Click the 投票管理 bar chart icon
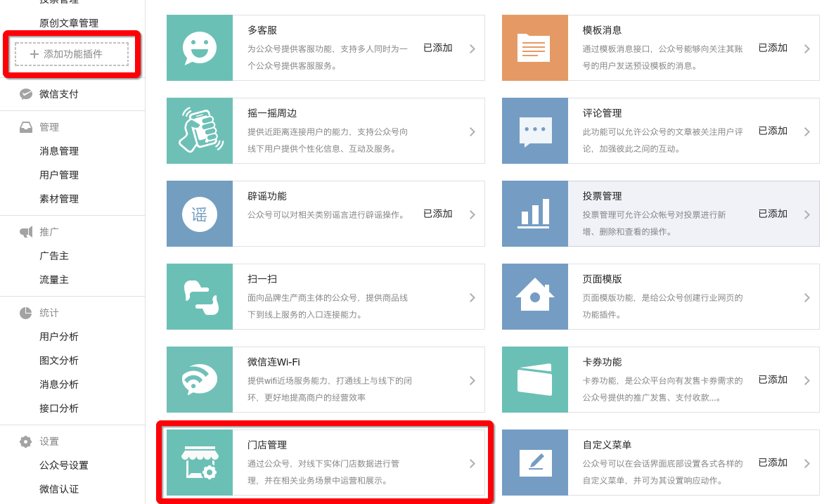 (535, 214)
